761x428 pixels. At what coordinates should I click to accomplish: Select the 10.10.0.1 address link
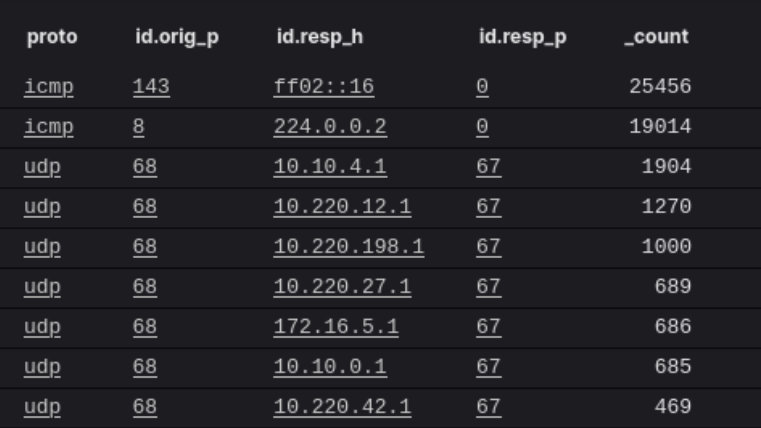[x=330, y=367]
